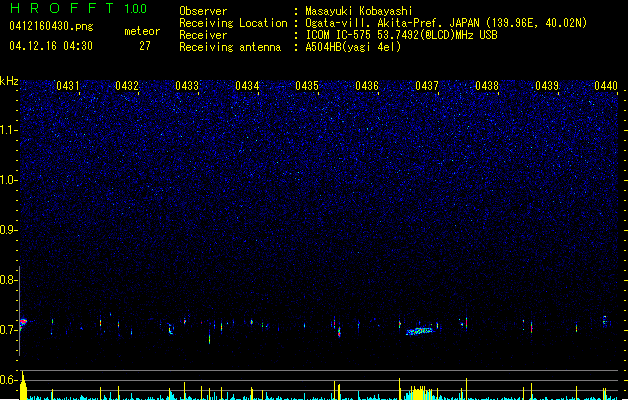Click the Receiving Location label
Image resolution: width=629 pixels, height=400 pixels.
click(233, 23)
